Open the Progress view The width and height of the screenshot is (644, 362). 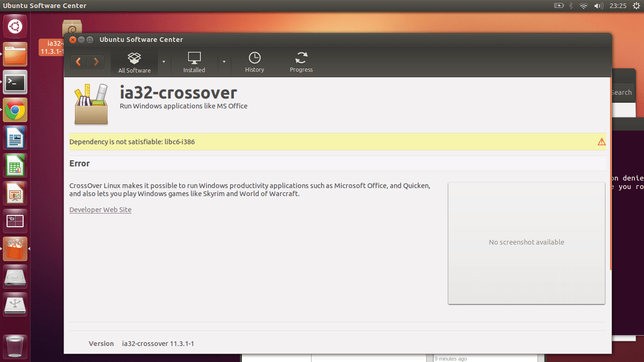pyautogui.click(x=301, y=63)
